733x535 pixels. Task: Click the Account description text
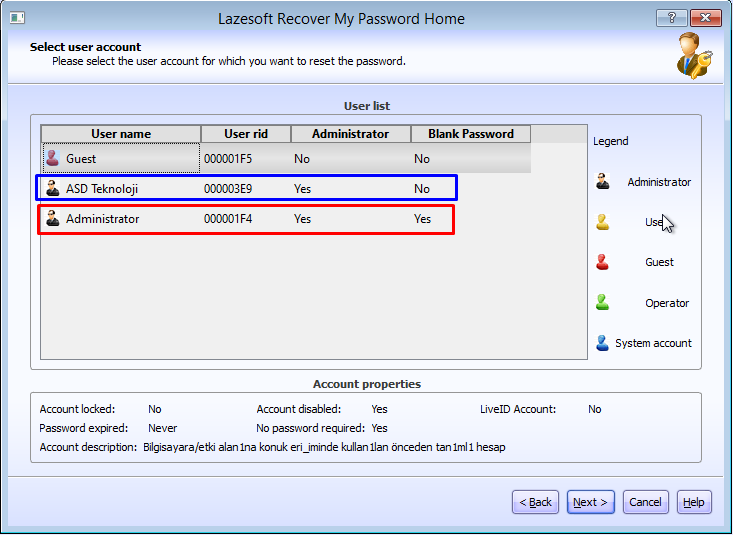coord(324,448)
